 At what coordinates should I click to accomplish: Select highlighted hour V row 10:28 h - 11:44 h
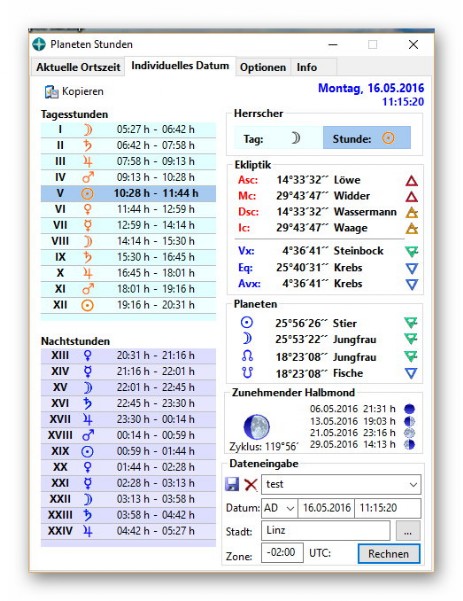tap(128, 194)
